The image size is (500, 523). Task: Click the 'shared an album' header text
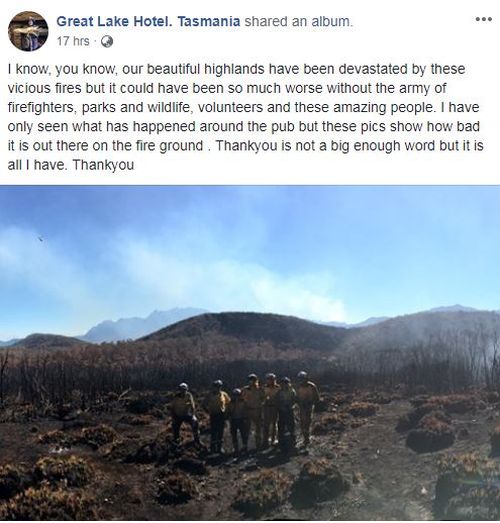point(298,22)
